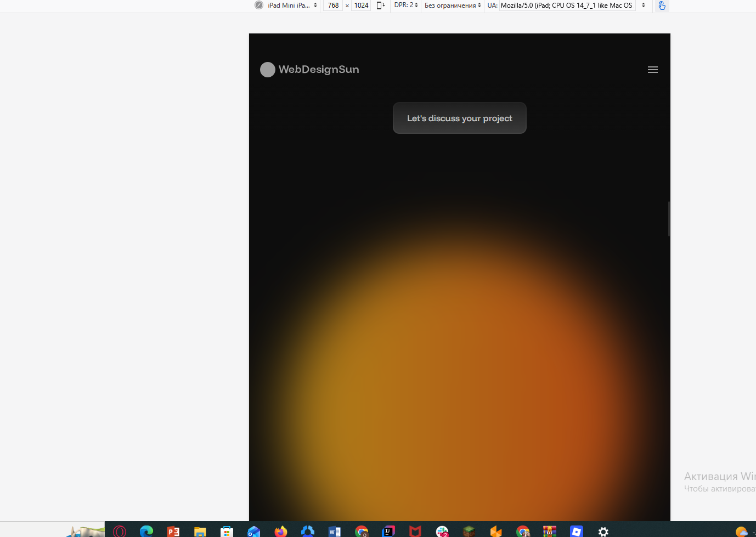The height and width of the screenshot is (537, 756).
Task: Click the page vertical scrollbar thumb
Action: pos(669,219)
